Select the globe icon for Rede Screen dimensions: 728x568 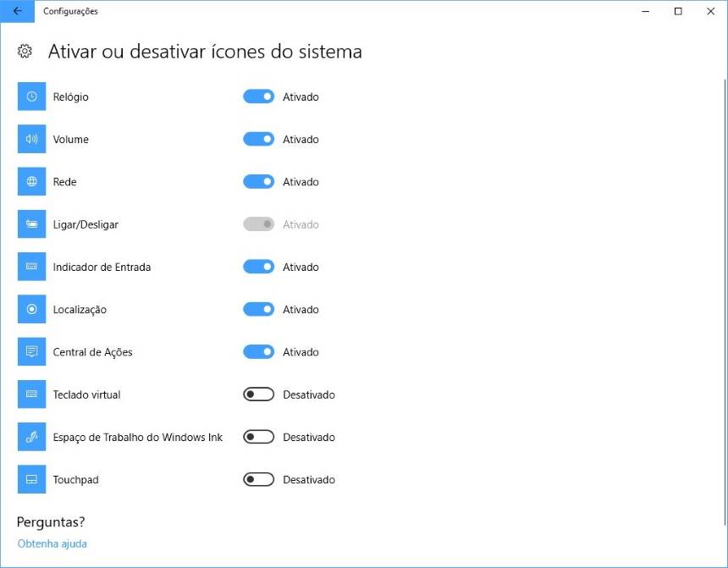[x=30, y=181]
